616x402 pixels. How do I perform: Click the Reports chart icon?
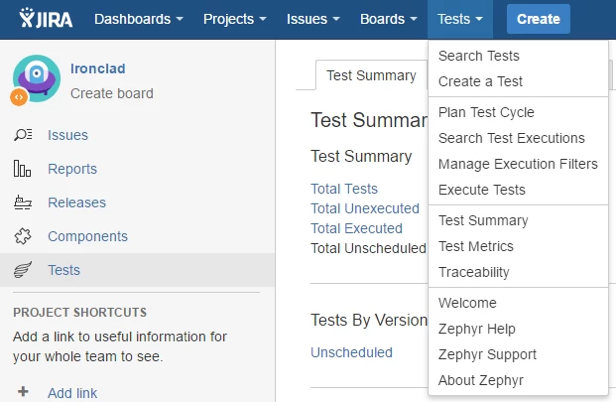click(x=23, y=169)
